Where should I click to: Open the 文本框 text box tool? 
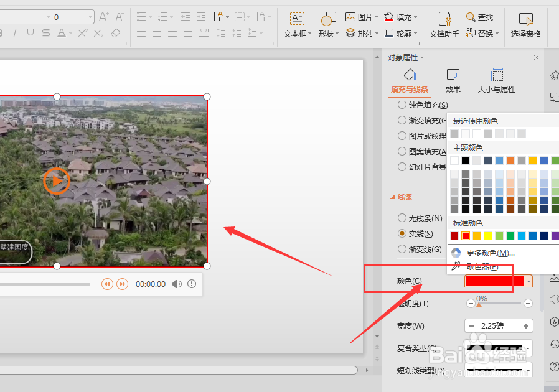click(297, 25)
